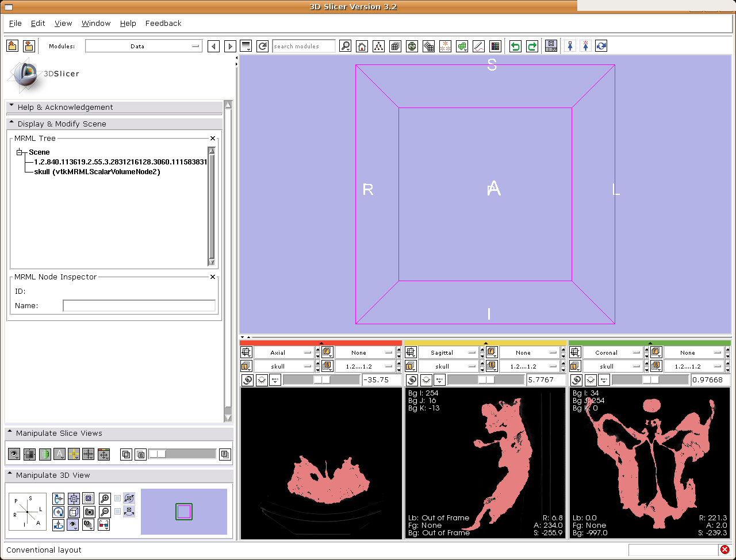Open the Axial orientation dropdown
Viewport: 736px width, 560px height.
click(x=283, y=352)
